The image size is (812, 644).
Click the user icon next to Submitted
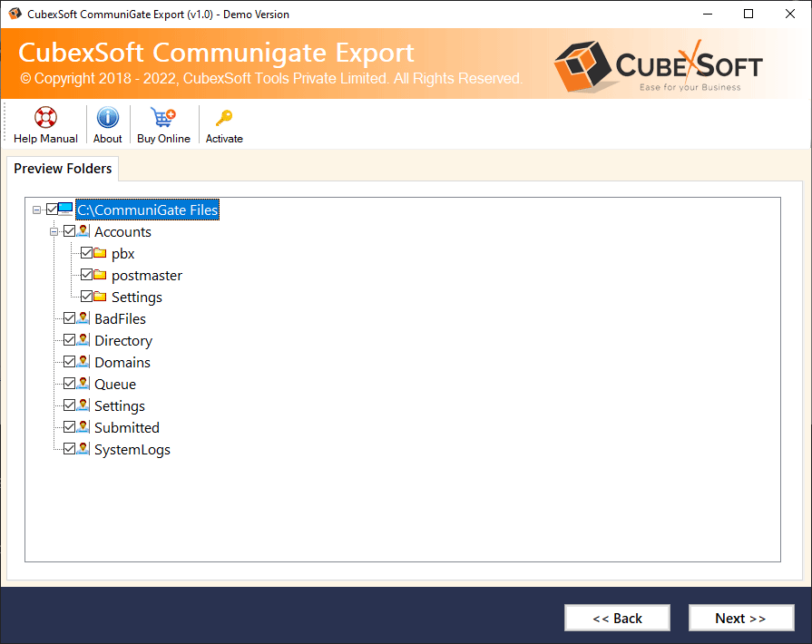pyautogui.click(x=83, y=426)
